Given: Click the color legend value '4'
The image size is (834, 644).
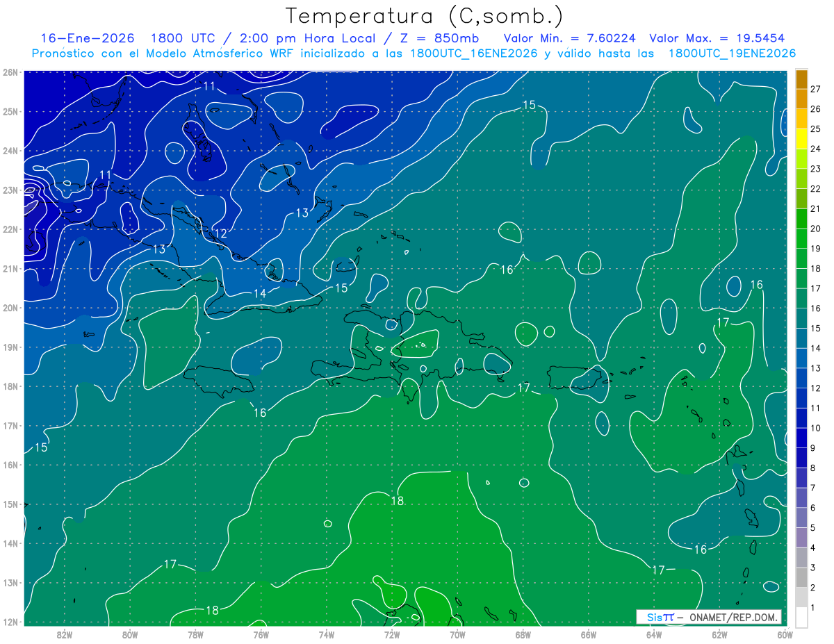Looking at the screenshot, I should (814, 547).
